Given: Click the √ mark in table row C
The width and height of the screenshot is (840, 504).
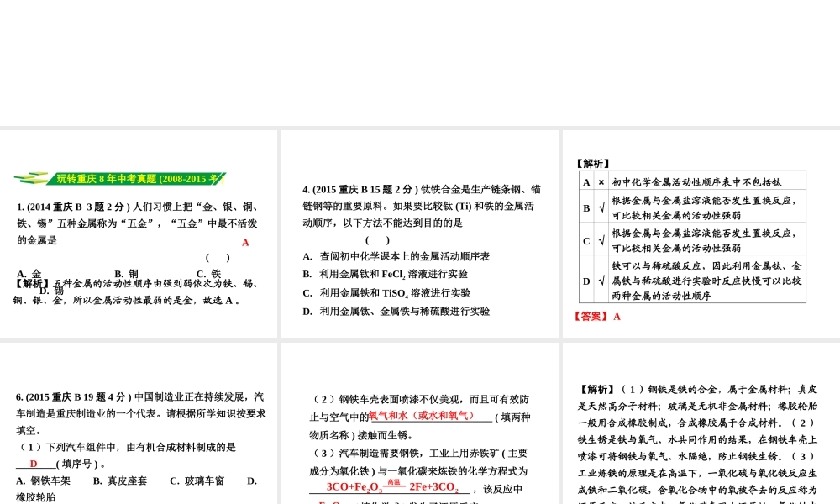Looking at the screenshot, I should 601,241.
